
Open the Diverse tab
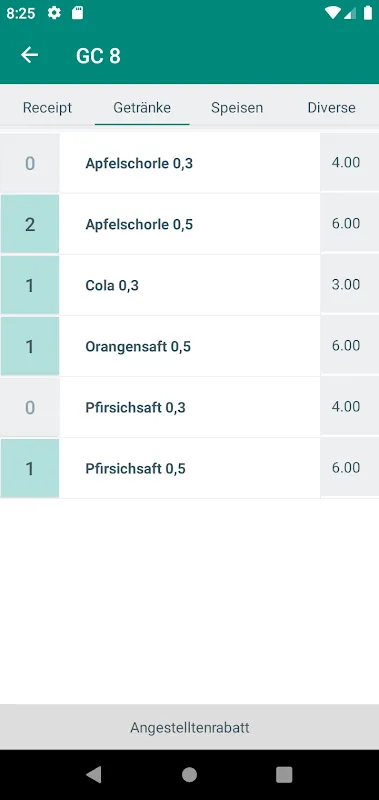pyautogui.click(x=332, y=108)
